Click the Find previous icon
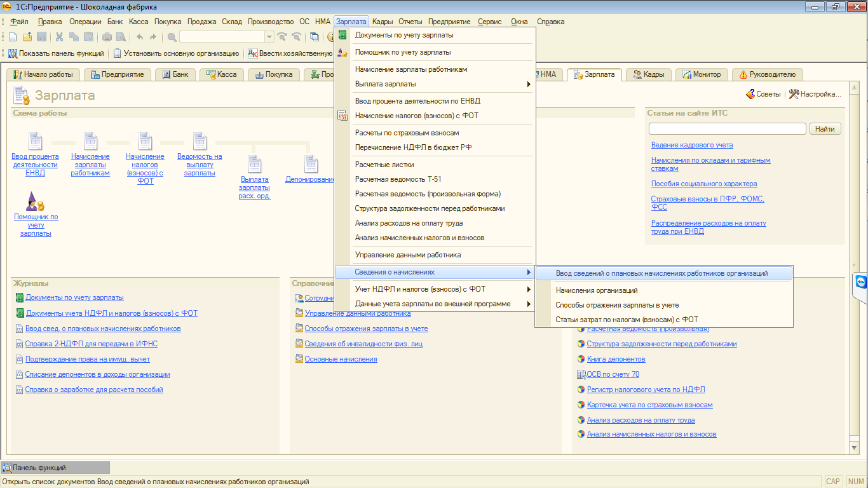868x488 pixels. click(x=296, y=37)
